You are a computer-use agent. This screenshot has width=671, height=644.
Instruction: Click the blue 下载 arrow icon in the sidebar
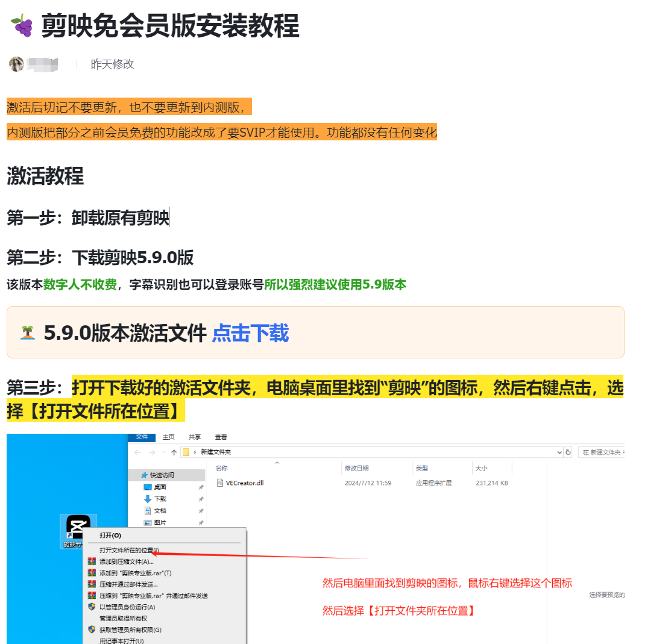pos(148,499)
